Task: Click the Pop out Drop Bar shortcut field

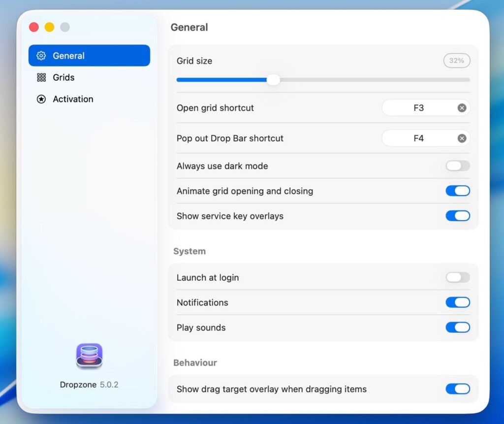Action: 418,138
